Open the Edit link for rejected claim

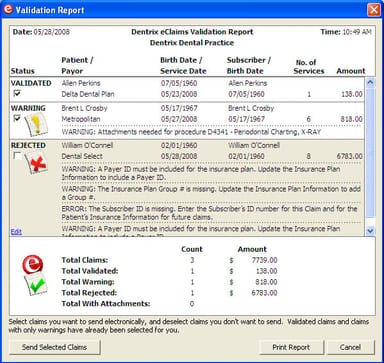(16, 231)
